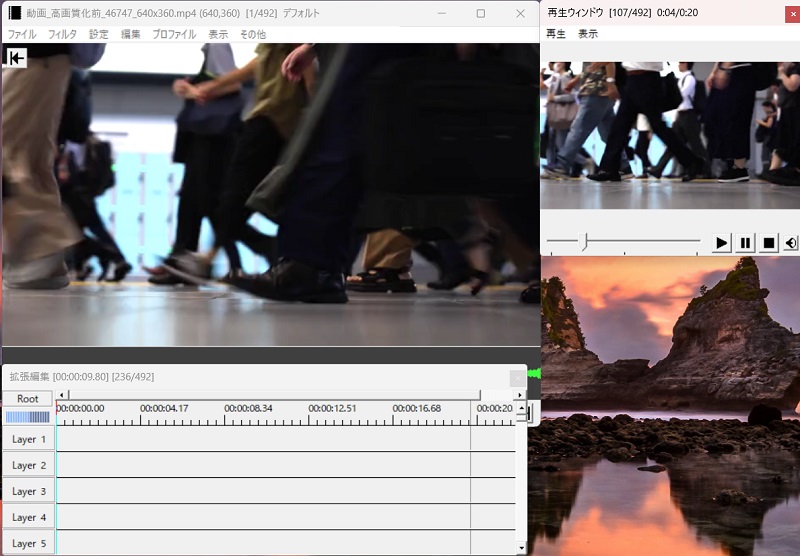Open the 再生 menu in playback window
Screen dimensions: 800x556
coord(555,34)
